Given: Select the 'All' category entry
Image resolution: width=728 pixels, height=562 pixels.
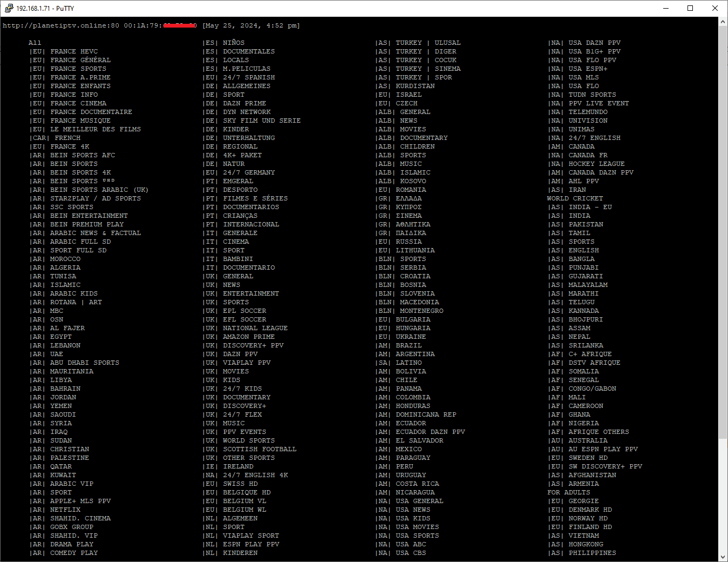Looking at the screenshot, I should click(35, 43).
